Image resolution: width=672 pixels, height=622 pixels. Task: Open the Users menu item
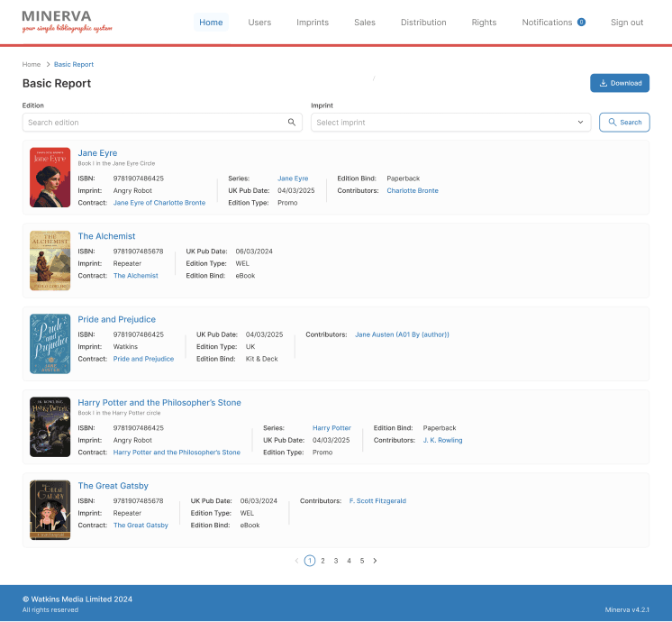[259, 23]
